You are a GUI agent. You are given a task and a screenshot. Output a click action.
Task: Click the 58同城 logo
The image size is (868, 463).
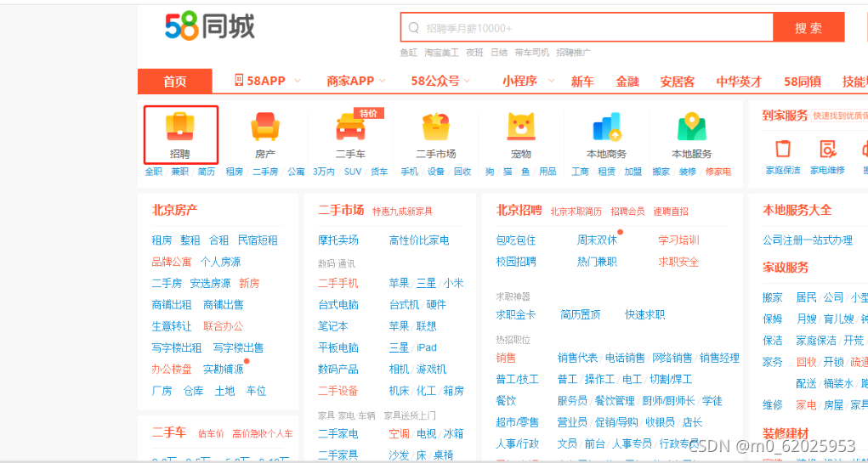pyautogui.click(x=210, y=28)
